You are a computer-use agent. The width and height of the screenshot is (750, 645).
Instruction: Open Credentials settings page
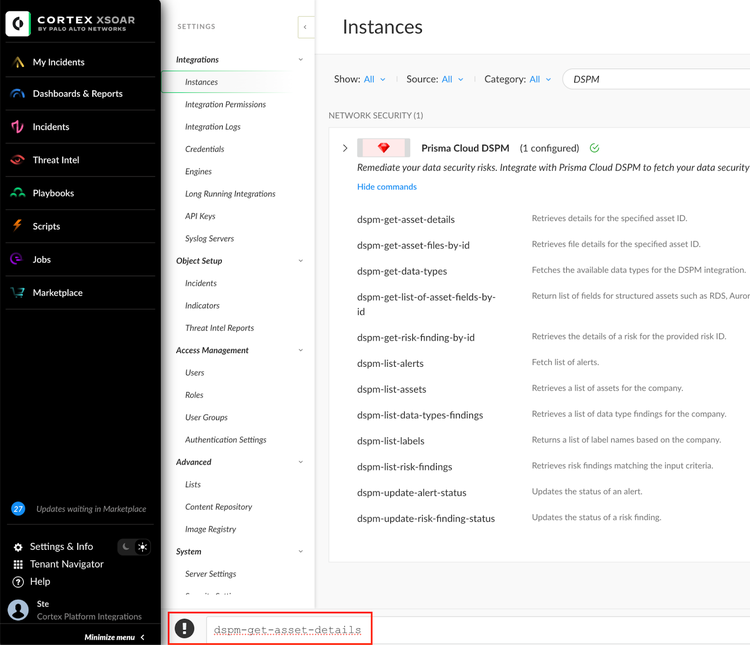click(x=205, y=149)
